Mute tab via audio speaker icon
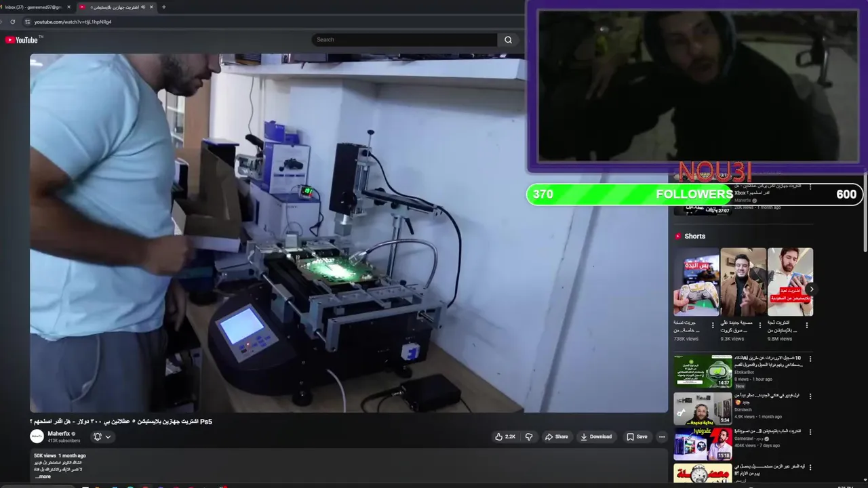The image size is (868, 488). pos(143,7)
